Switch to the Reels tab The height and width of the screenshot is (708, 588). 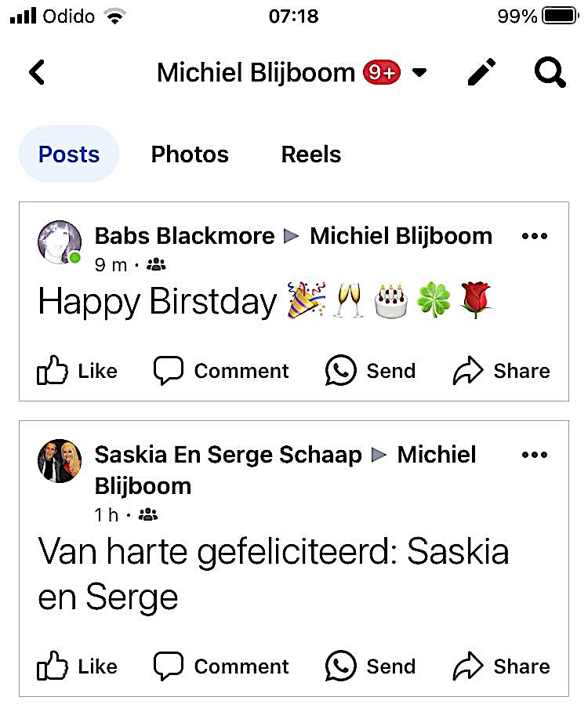[311, 154]
